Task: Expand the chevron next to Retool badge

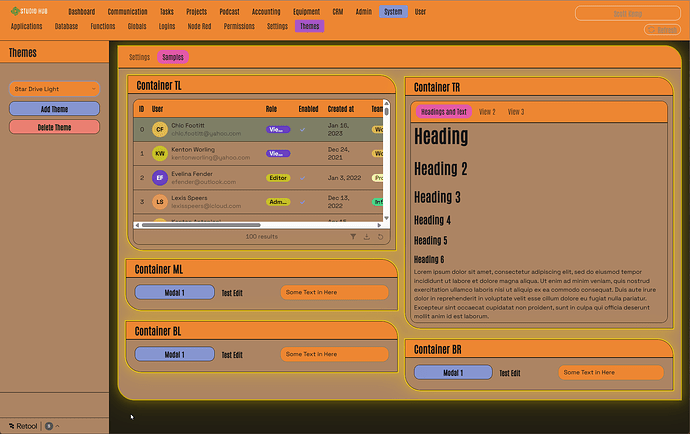Action: (57, 426)
